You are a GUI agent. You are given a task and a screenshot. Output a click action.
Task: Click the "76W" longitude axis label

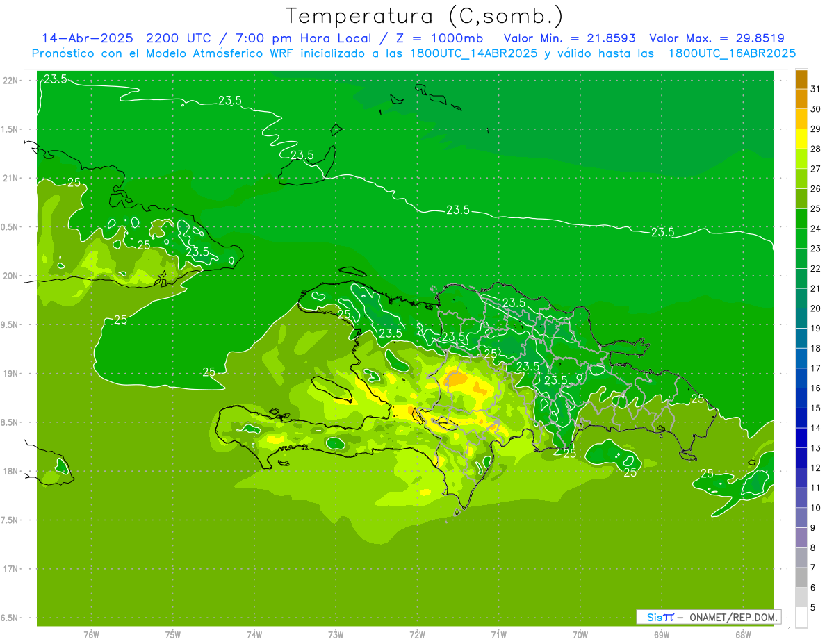click(x=91, y=635)
